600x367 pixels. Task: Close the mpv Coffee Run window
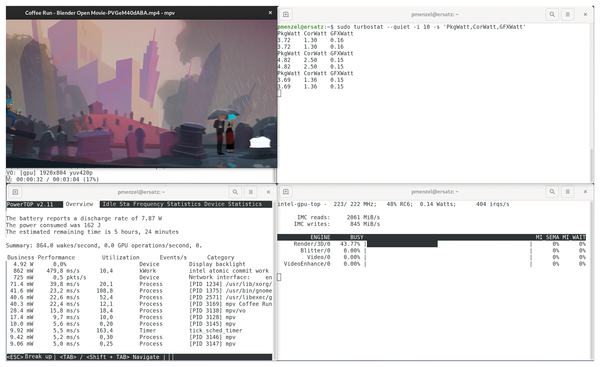270,13
